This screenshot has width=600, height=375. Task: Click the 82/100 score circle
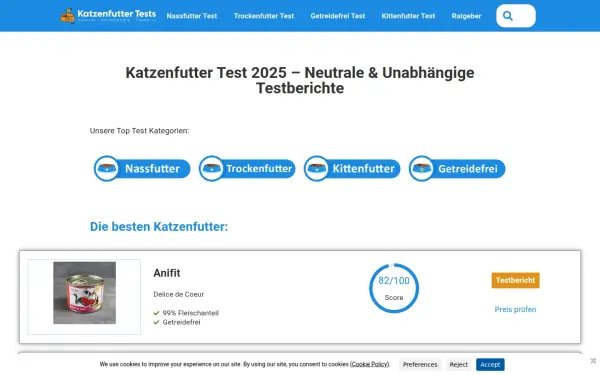tap(394, 288)
